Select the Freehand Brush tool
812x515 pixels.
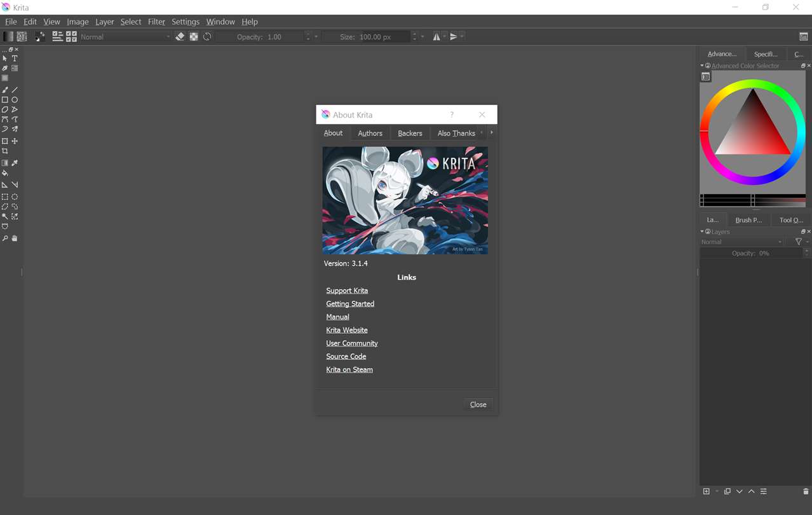(5, 90)
